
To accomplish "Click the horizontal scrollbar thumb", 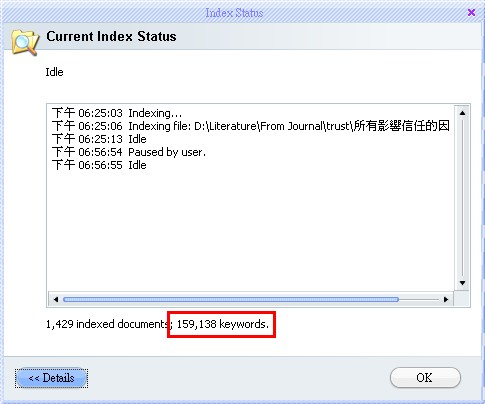I will [x=231, y=299].
